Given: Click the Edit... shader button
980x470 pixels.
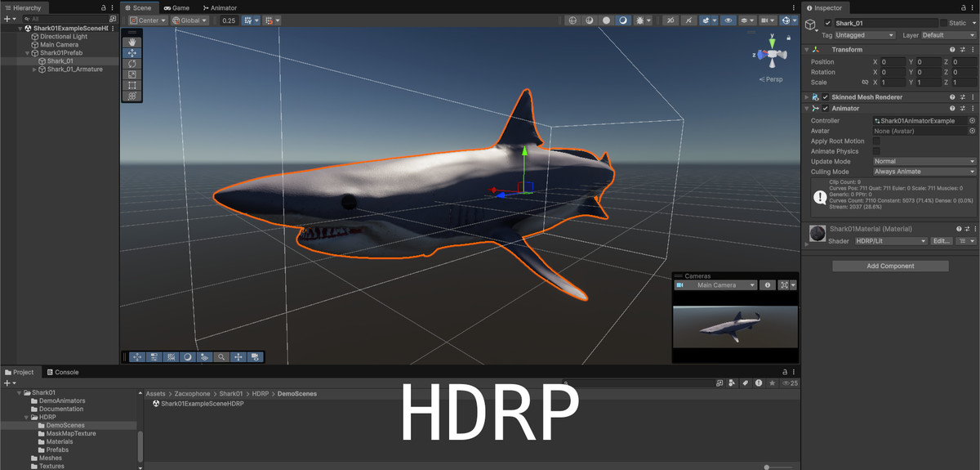Looking at the screenshot, I should click(x=942, y=241).
